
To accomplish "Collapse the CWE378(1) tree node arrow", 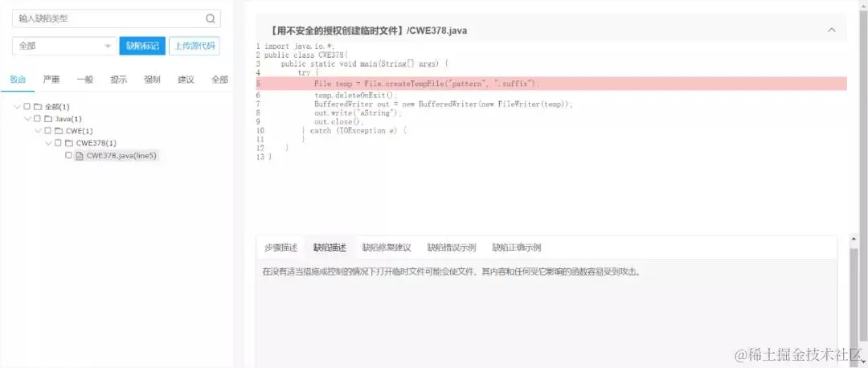I will tap(48, 143).
